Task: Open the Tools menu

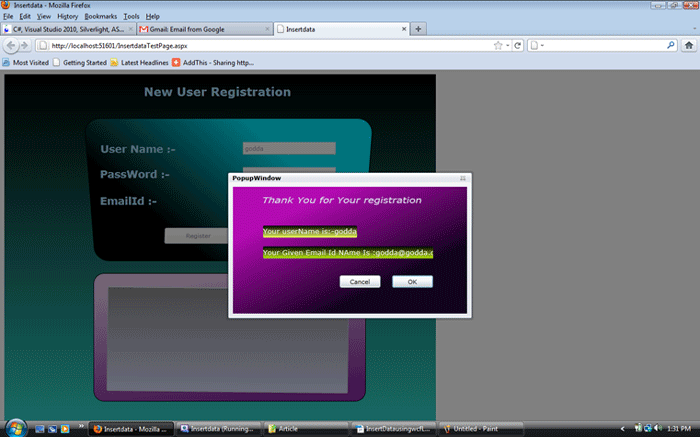Action: (131, 17)
